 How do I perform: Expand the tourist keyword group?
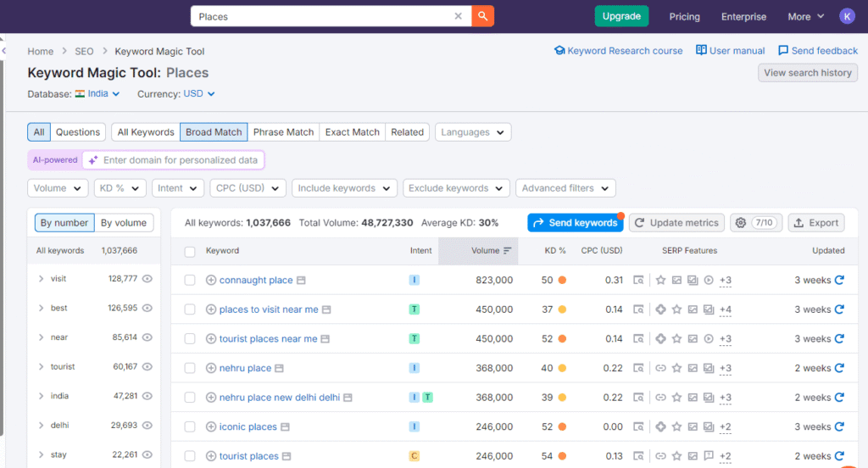coord(41,367)
